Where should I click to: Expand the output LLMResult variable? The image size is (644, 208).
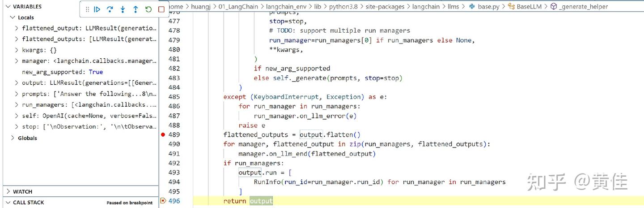coord(17,83)
